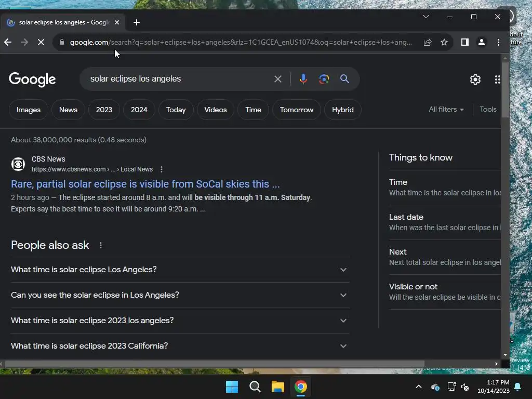
Task: Click Chrome icon in taskbar
Action: (x=301, y=387)
